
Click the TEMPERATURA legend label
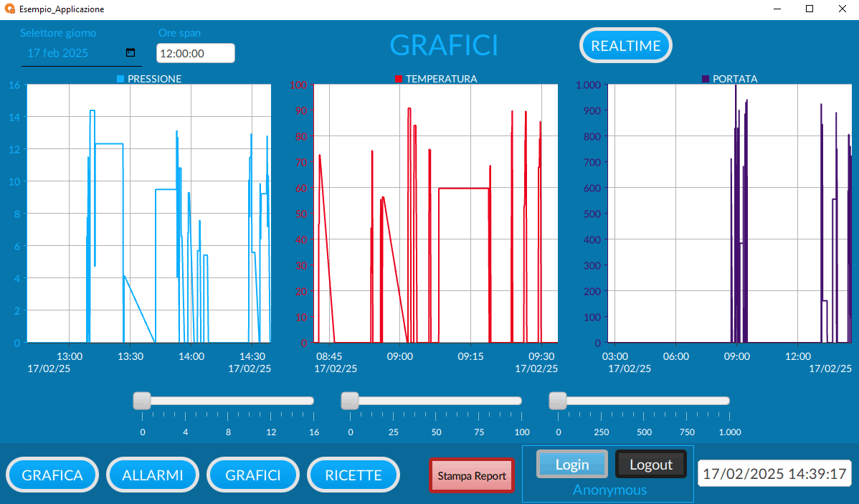(x=442, y=79)
